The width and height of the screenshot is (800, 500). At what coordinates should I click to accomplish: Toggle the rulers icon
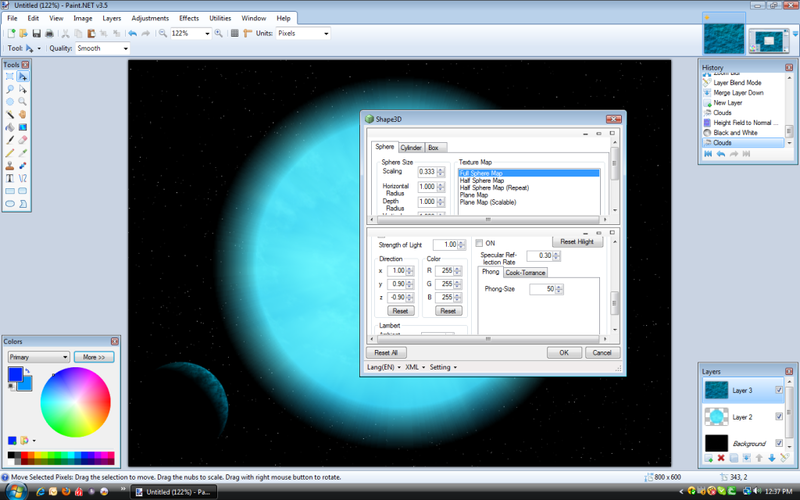click(248, 34)
